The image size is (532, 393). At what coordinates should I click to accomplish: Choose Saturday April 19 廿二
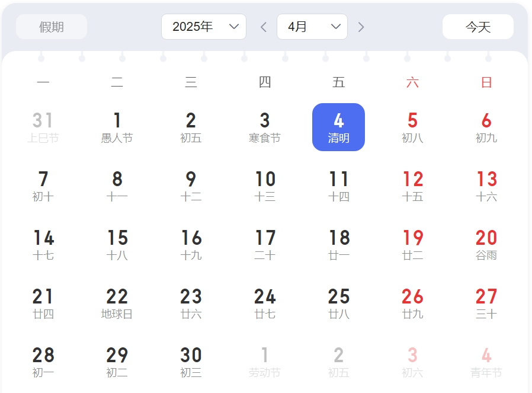coord(412,245)
